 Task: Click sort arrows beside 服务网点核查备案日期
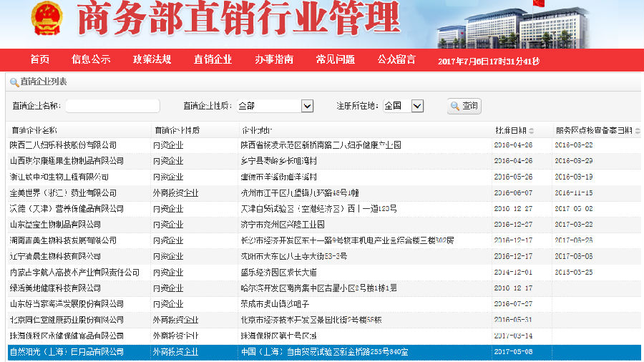point(637,130)
